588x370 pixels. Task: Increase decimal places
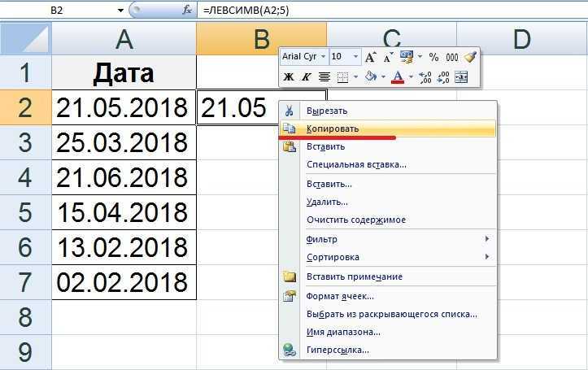point(425,77)
